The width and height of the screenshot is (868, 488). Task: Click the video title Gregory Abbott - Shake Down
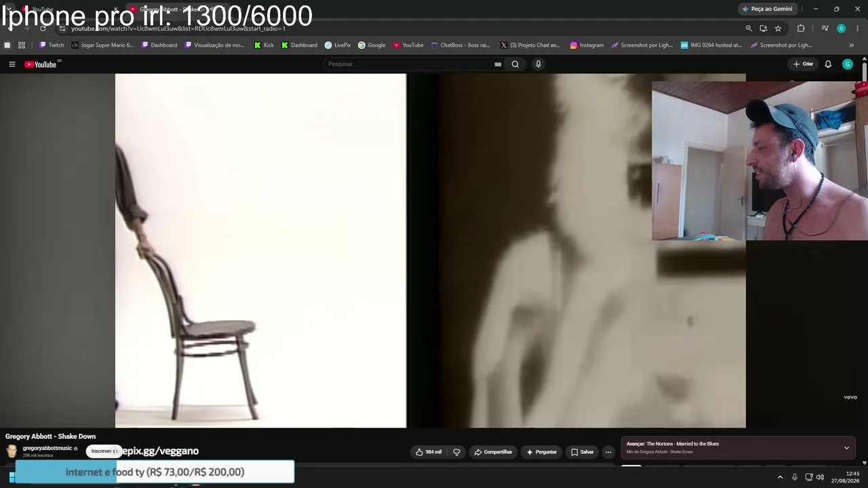51,436
